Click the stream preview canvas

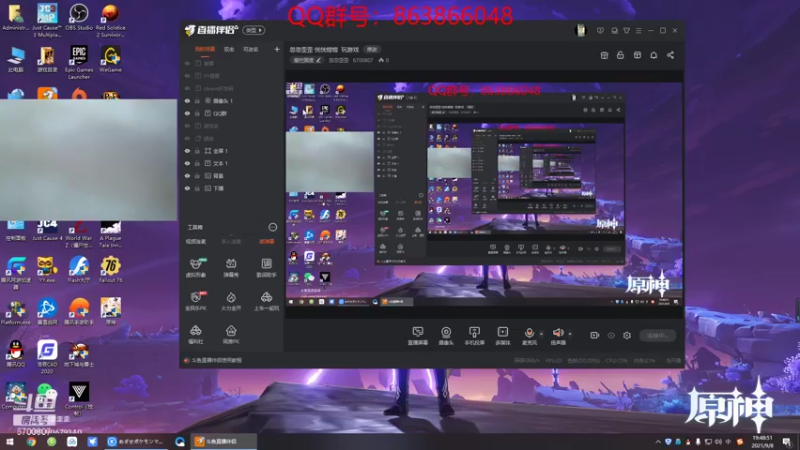point(484,194)
